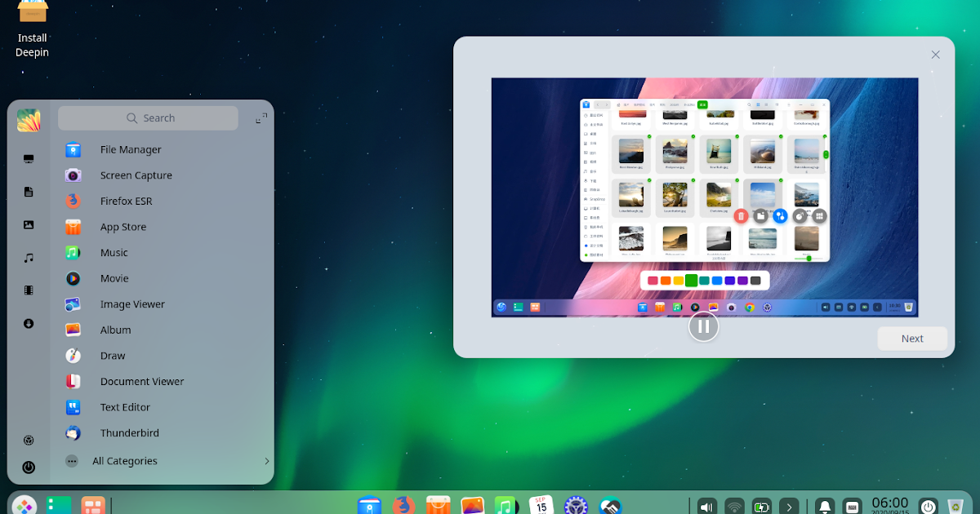Open shutdown options via launcher power icon
The image size is (980, 514).
point(29,467)
